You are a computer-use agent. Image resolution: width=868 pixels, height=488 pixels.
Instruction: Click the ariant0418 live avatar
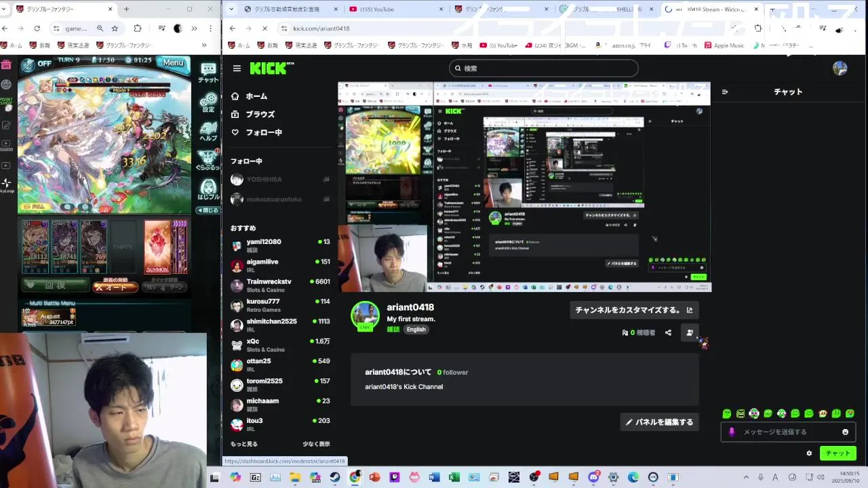[x=365, y=315]
